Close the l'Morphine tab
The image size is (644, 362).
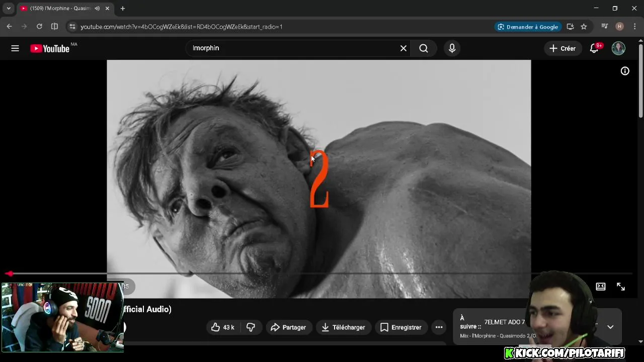[x=107, y=9]
